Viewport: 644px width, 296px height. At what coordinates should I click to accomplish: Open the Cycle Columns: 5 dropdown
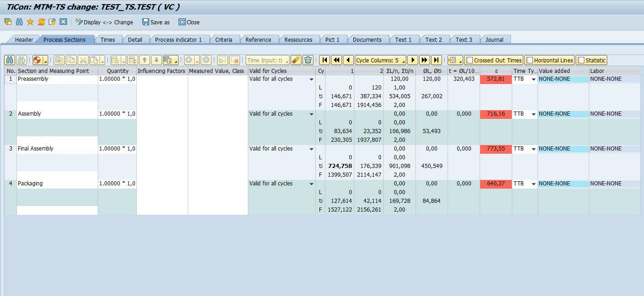tap(381, 60)
